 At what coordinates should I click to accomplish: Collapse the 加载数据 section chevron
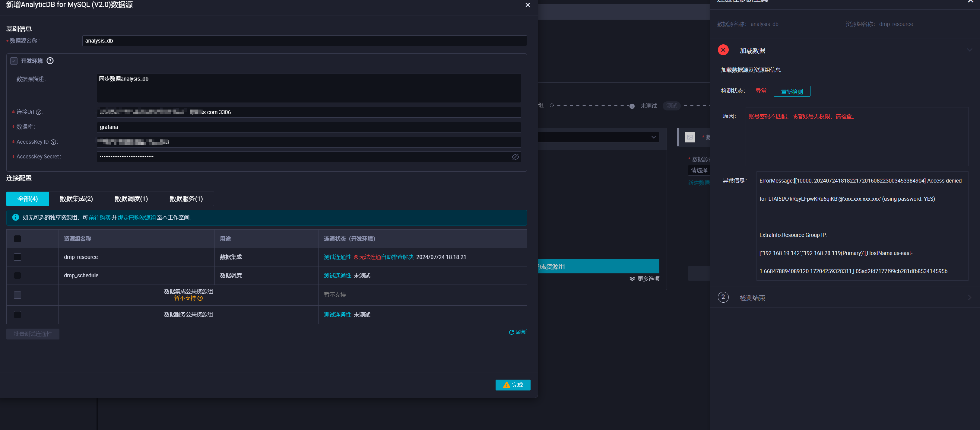pyautogui.click(x=969, y=50)
